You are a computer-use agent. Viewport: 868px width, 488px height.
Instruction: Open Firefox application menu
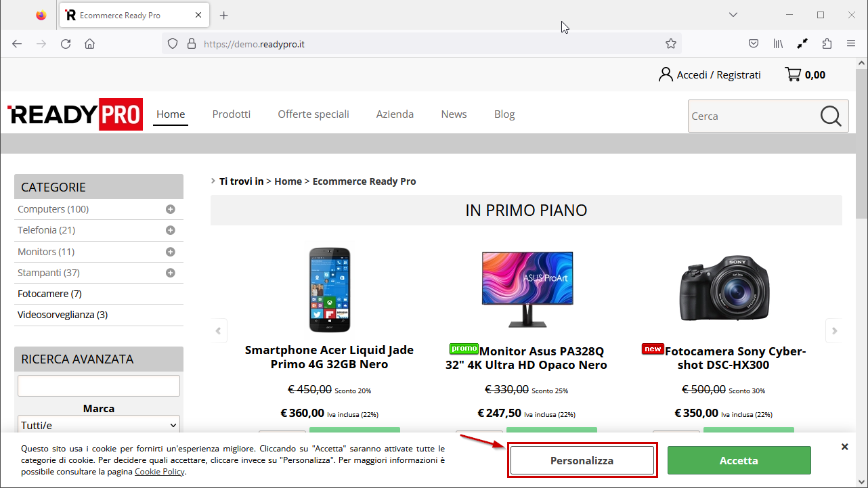coord(851,43)
